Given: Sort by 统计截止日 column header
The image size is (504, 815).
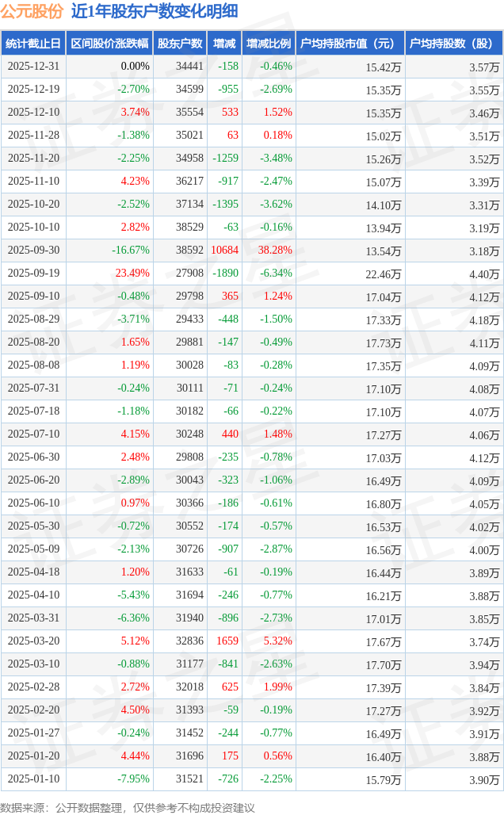Looking at the screenshot, I should pos(32,44).
